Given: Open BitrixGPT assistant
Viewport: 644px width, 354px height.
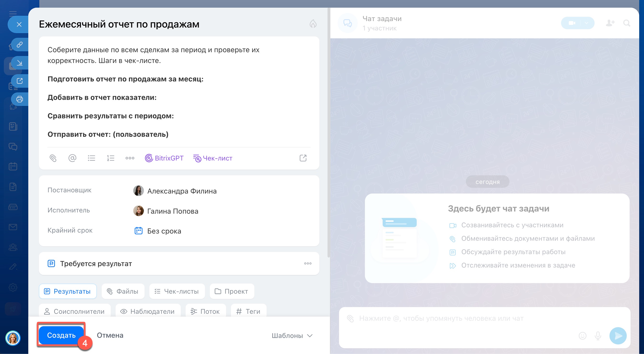Looking at the screenshot, I should tap(164, 158).
